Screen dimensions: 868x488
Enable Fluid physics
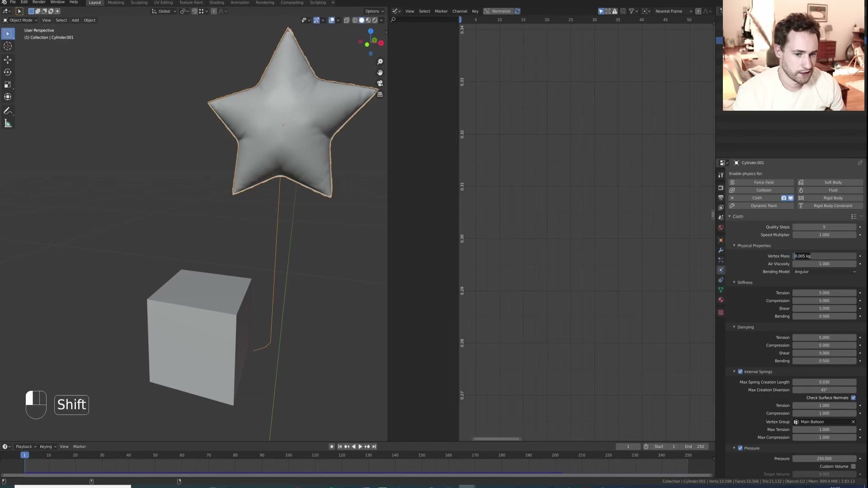[x=830, y=190]
